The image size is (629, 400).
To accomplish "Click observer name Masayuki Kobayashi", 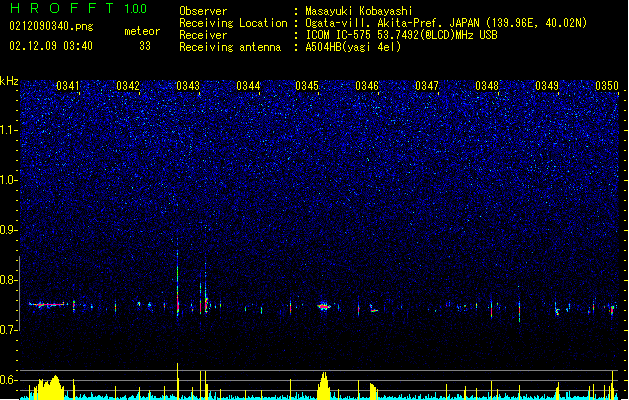I will pyautogui.click(x=359, y=11).
